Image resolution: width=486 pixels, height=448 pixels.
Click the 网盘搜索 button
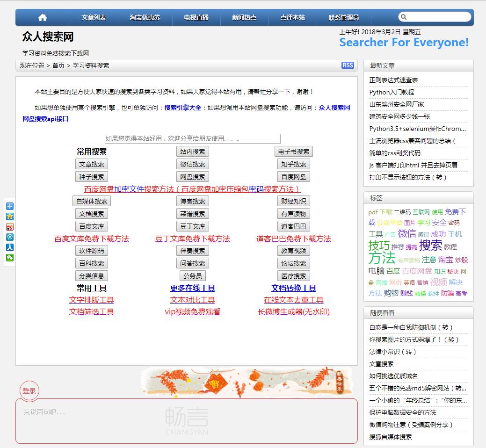[x=192, y=177]
